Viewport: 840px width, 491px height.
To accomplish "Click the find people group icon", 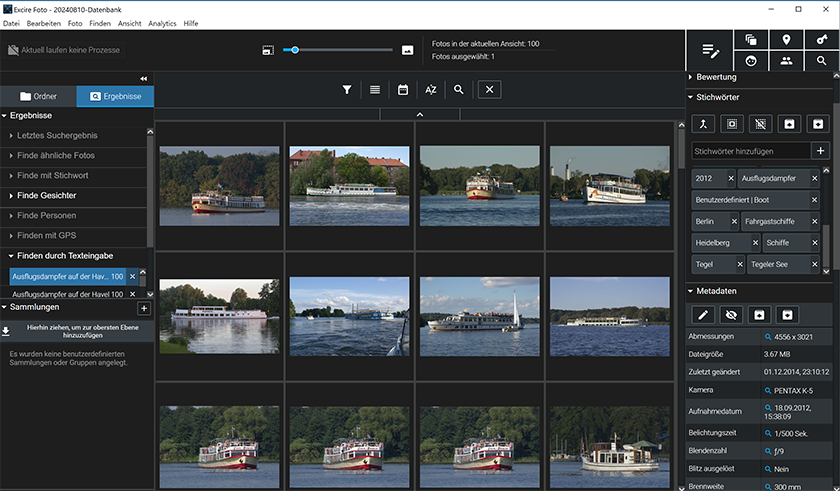I will tap(787, 61).
